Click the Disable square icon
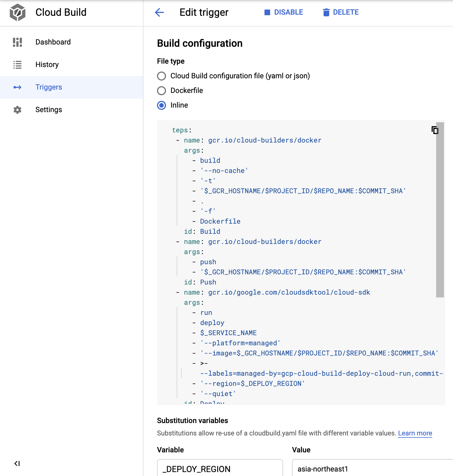Screen dimensions: 453x476 267,12
